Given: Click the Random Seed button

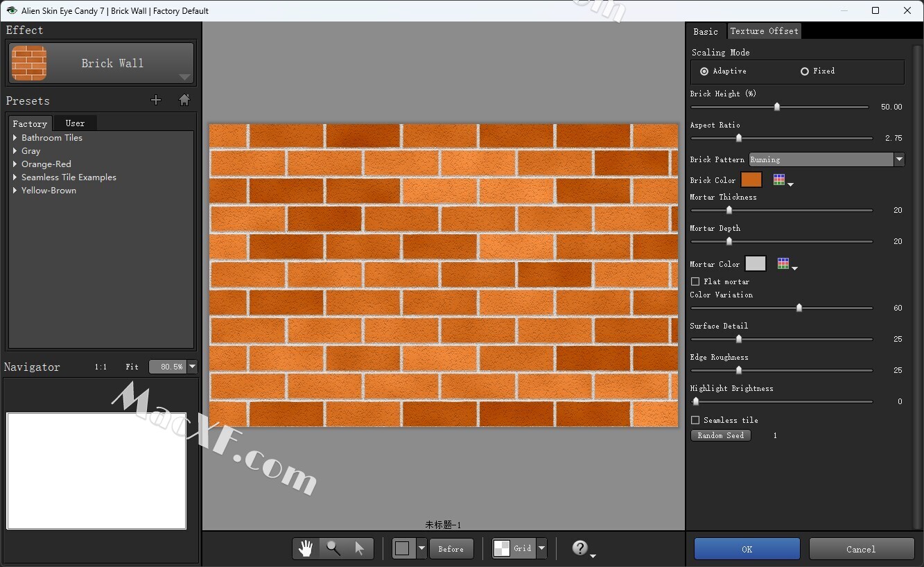Looking at the screenshot, I should pos(720,435).
